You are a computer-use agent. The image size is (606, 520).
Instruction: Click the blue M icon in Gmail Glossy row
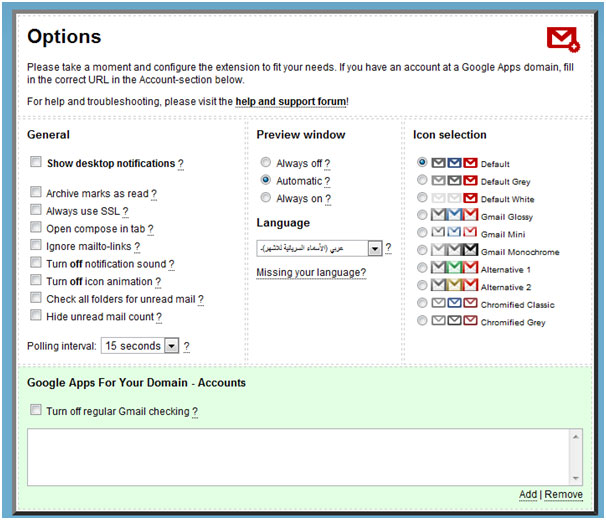pyautogui.click(x=454, y=214)
